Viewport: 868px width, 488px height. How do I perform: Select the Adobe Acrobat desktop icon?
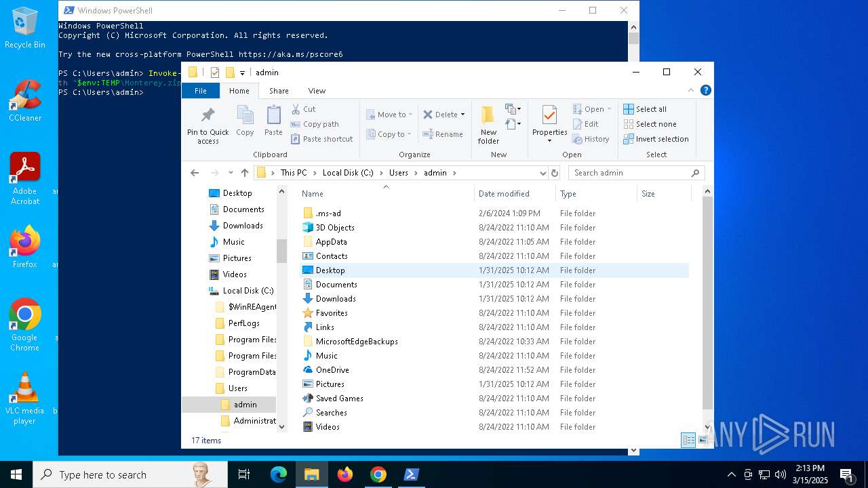pyautogui.click(x=25, y=179)
